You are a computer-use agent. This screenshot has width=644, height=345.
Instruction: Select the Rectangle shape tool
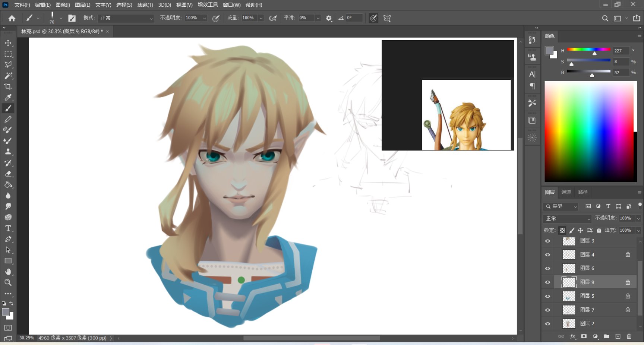(x=8, y=261)
